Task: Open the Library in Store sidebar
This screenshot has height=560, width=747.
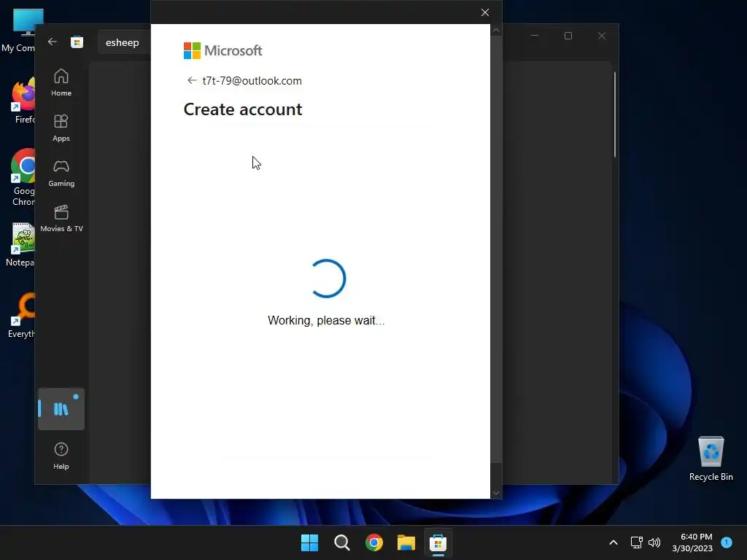Action: [61, 409]
